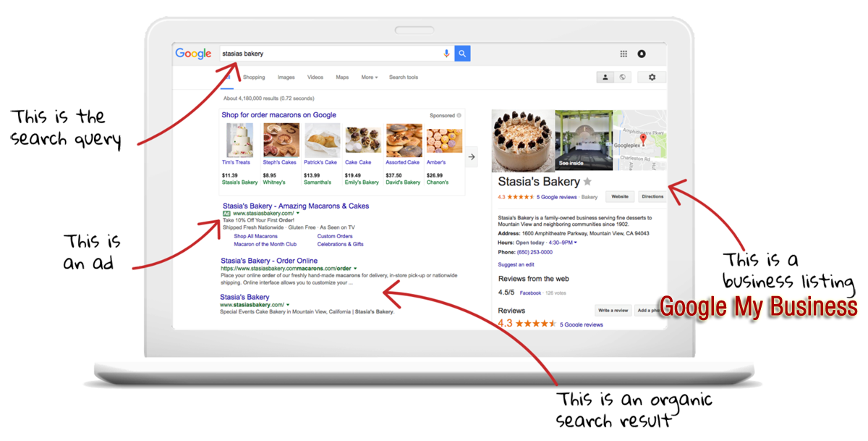The height and width of the screenshot is (441, 868).
Task: Toggle private results person icon
Action: (605, 77)
